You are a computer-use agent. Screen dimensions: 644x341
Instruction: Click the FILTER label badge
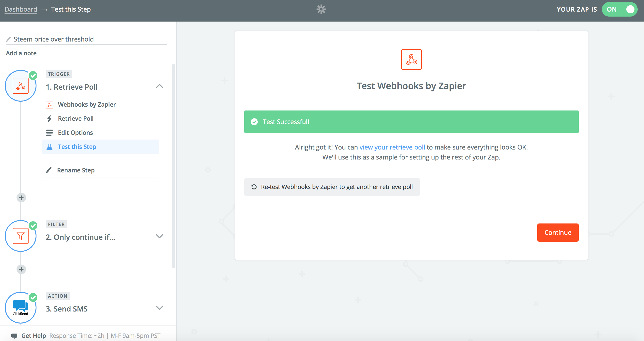pyautogui.click(x=56, y=224)
